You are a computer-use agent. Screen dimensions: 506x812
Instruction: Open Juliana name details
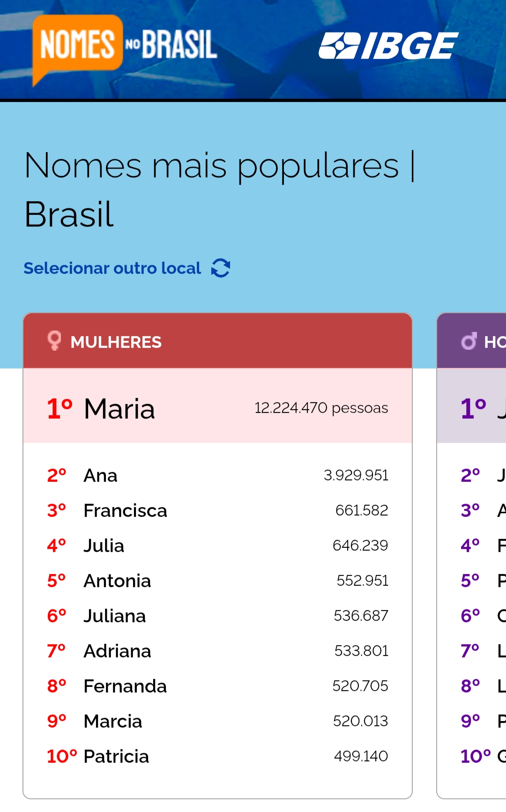(x=114, y=616)
